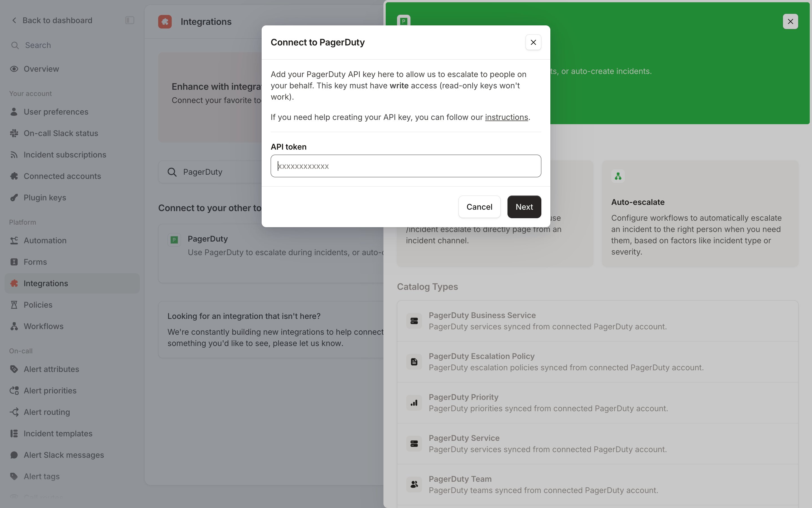Click the Policies hourglass icon

coord(14,305)
